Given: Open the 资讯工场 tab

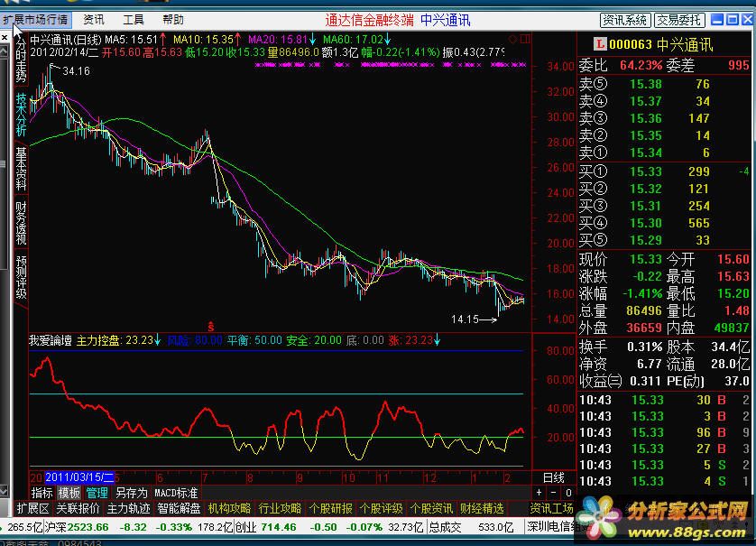Looking at the screenshot, I should pyautogui.click(x=551, y=508).
